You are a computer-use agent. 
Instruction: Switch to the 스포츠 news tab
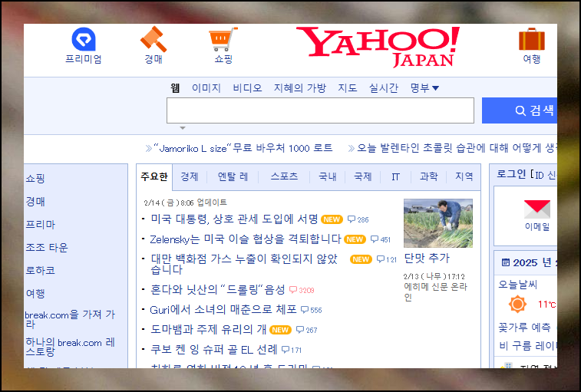(x=284, y=176)
